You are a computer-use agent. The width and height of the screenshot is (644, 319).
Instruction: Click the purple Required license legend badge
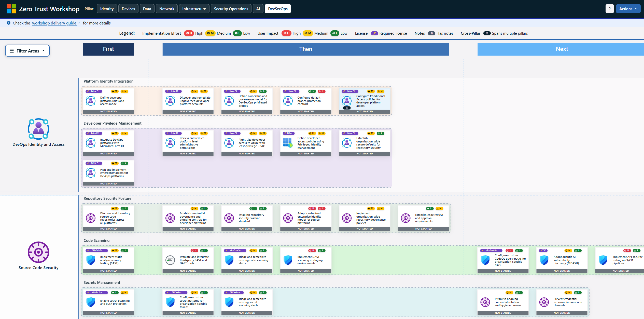point(374,33)
